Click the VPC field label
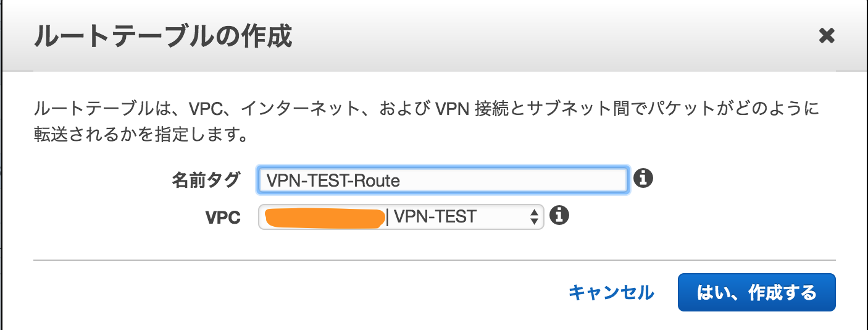The width and height of the screenshot is (868, 330). point(223,218)
